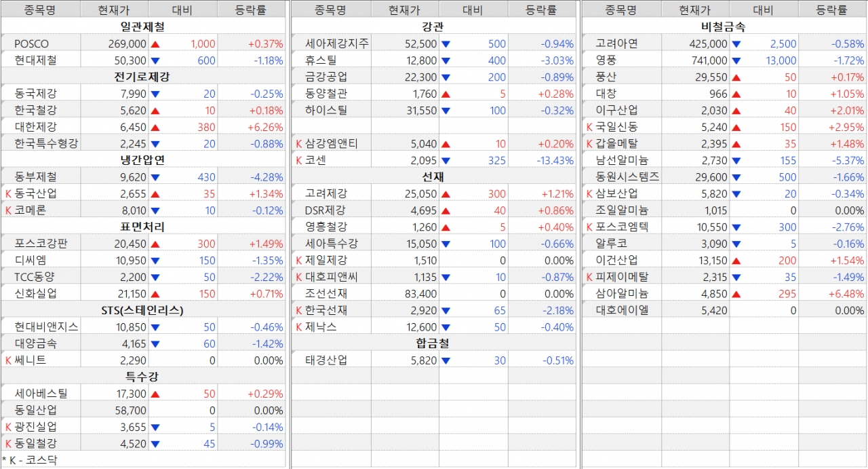Image resolution: width=868 pixels, height=469 pixels.
Task: Click the 태경산업 stock name
Action: coord(326,360)
